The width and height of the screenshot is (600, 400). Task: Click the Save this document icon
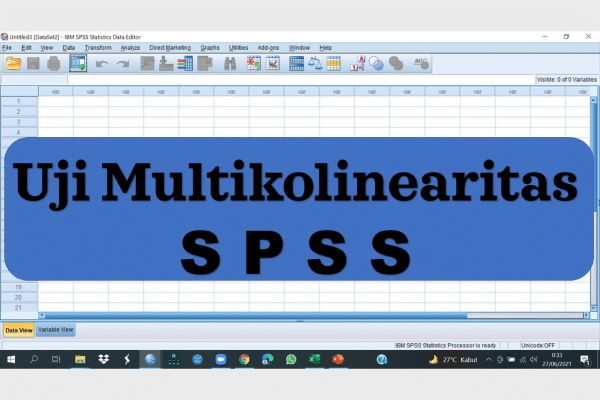33,64
